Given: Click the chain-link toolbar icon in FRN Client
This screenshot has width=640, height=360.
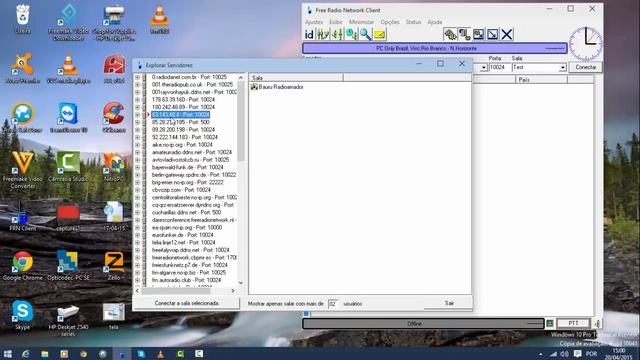Looking at the screenshot, I should click(x=450, y=35).
